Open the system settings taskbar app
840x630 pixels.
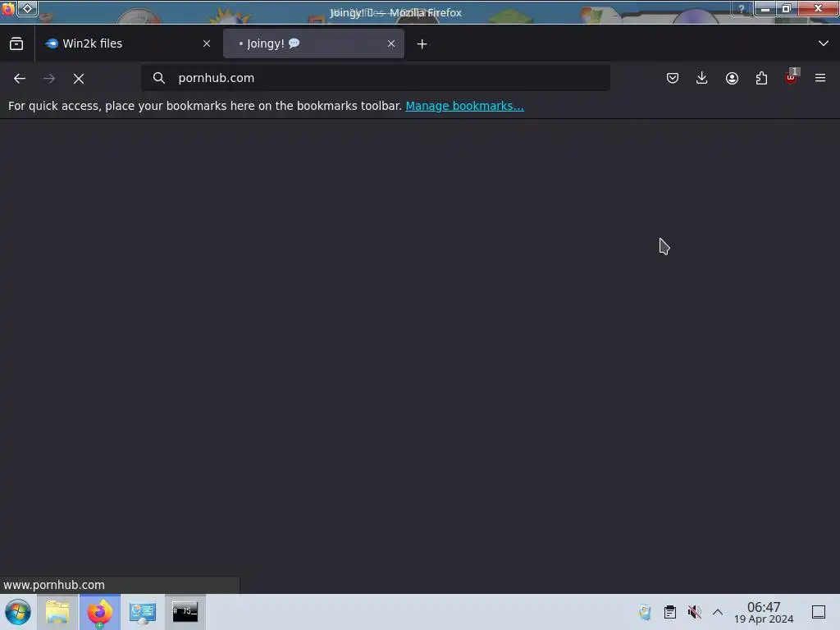[143, 612]
